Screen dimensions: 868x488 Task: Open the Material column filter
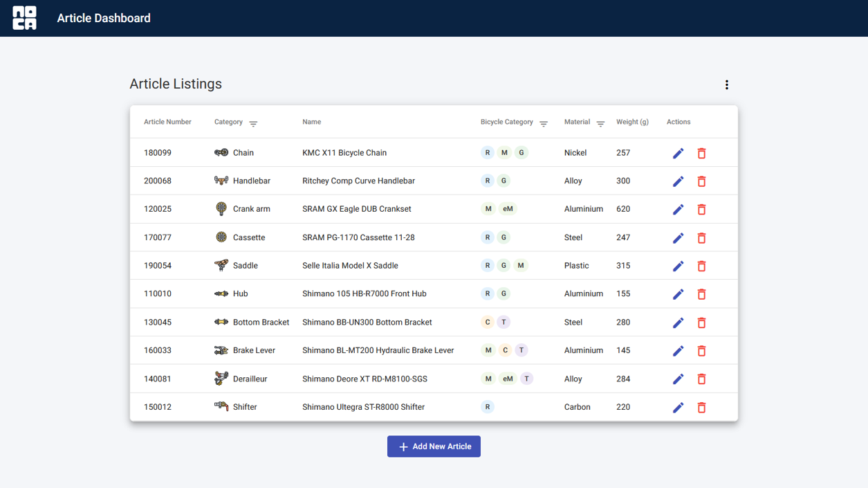(x=600, y=124)
